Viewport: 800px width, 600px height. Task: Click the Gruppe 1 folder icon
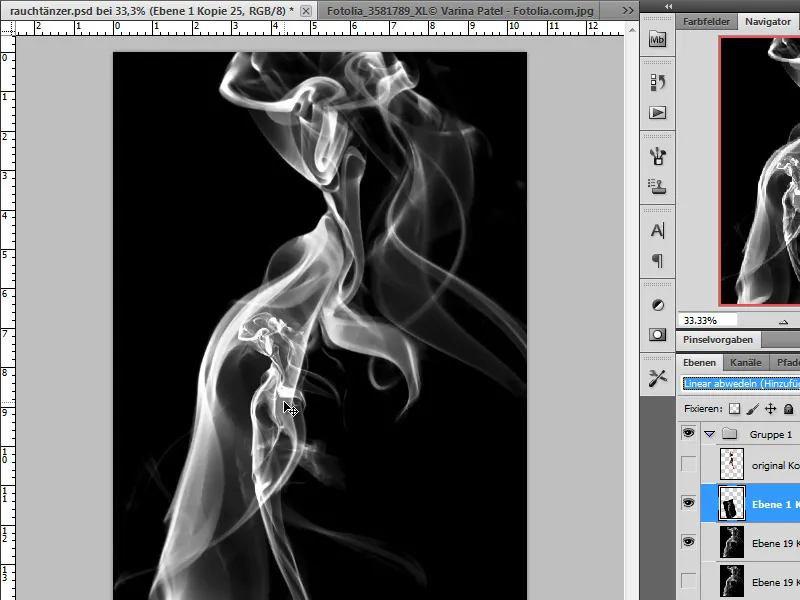730,434
